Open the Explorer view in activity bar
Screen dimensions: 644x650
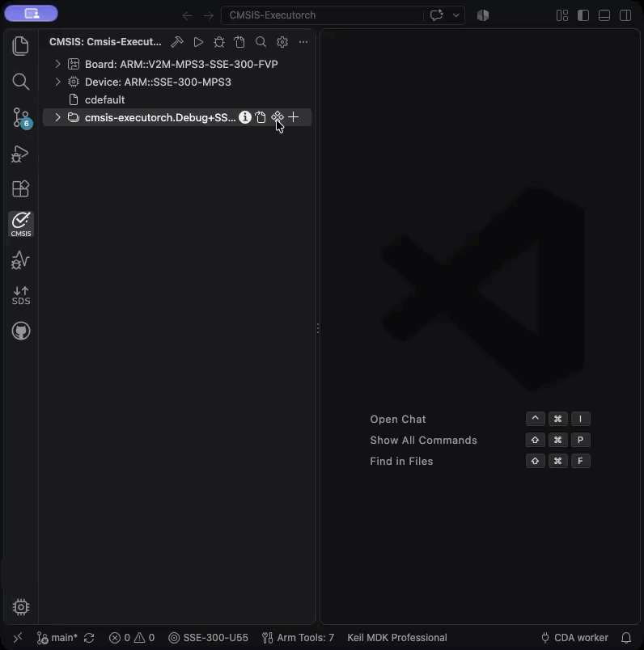coord(21,45)
